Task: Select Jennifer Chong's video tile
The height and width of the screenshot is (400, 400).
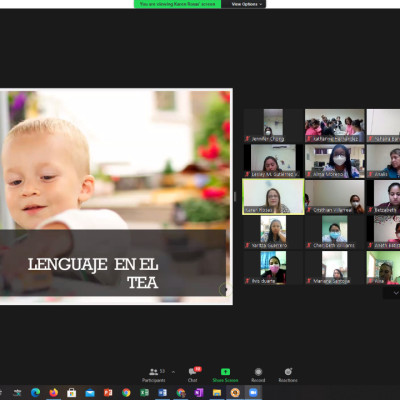Action: tap(273, 126)
